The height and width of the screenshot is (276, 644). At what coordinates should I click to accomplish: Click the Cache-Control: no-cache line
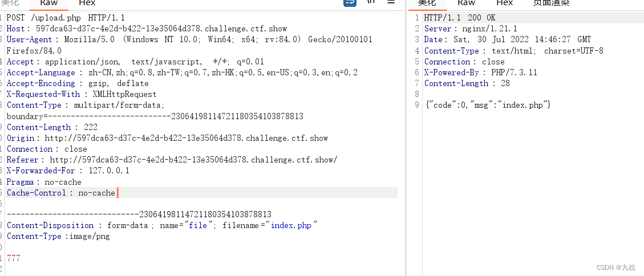click(x=61, y=193)
